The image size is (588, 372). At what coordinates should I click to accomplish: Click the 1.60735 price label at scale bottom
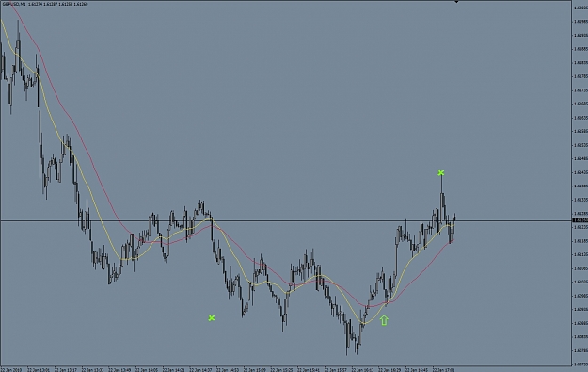coord(580,364)
